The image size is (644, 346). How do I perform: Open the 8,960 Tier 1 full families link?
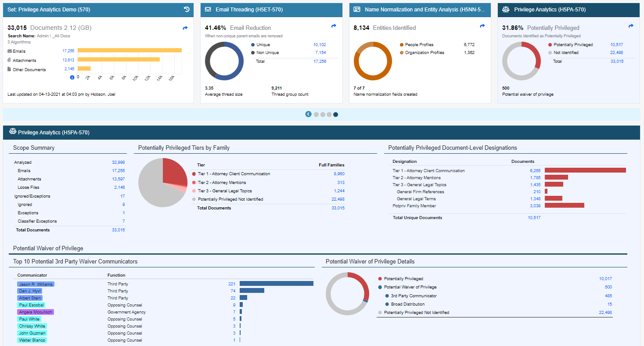point(339,174)
